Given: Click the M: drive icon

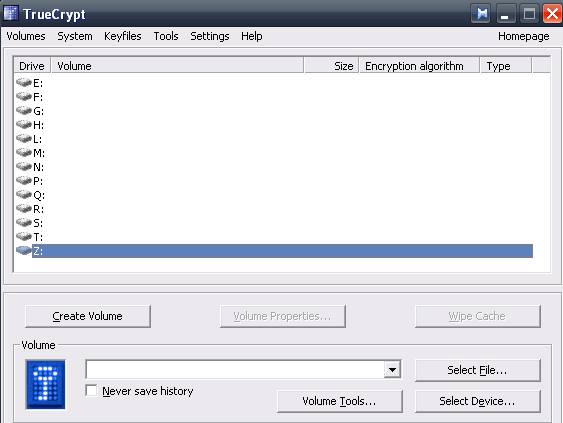Looking at the screenshot, I should 24,153.
